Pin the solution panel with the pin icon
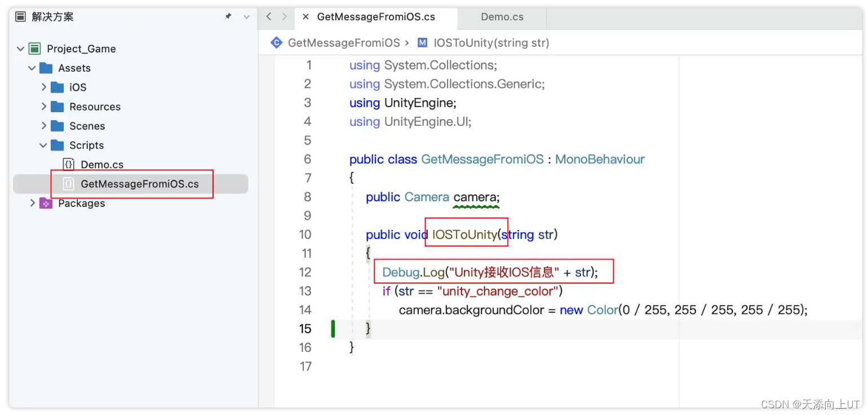 pos(228,17)
